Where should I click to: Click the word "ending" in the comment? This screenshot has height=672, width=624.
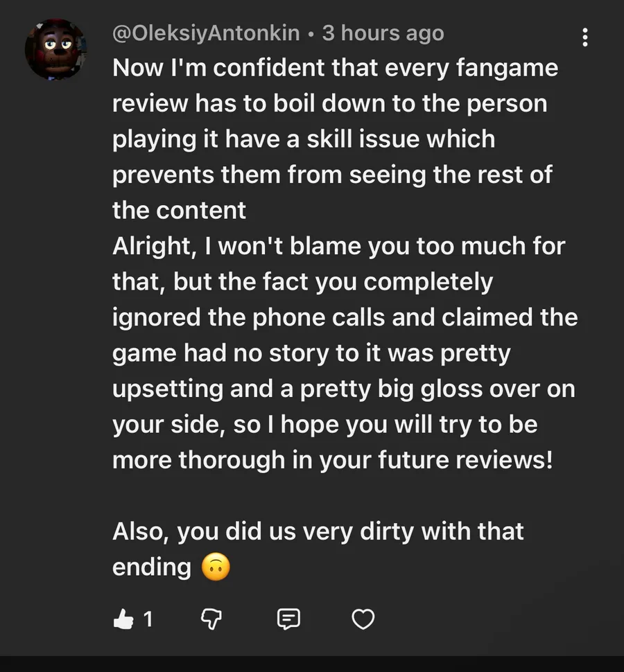pyautogui.click(x=151, y=567)
